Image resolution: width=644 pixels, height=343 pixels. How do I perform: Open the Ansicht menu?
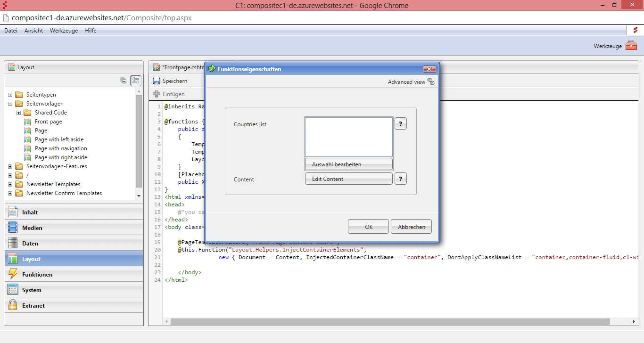click(33, 31)
